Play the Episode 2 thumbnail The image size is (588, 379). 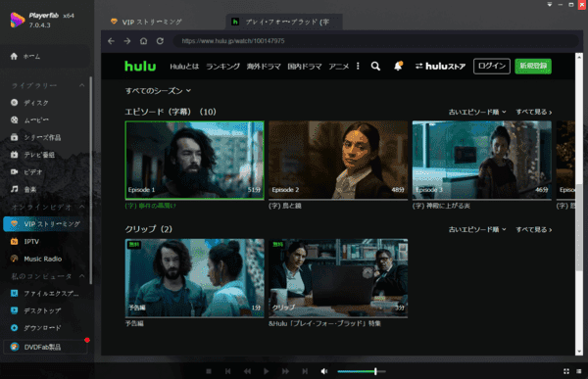[338, 160]
